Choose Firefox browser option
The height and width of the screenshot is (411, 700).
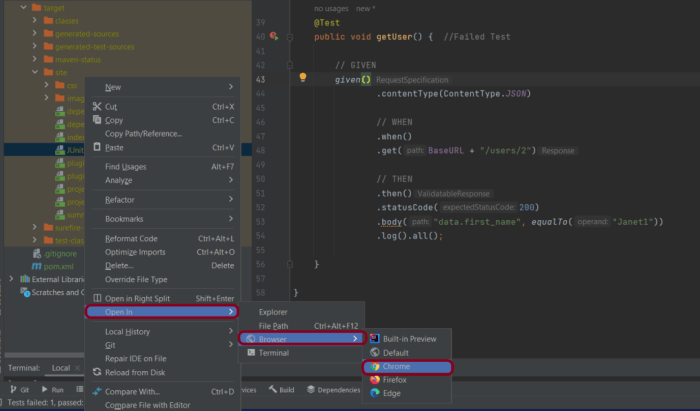(x=408, y=380)
